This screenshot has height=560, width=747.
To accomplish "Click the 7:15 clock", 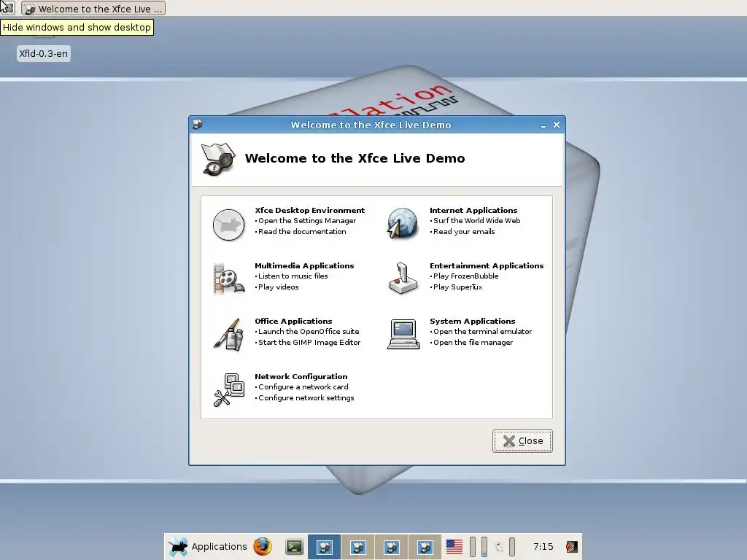I will [x=543, y=547].
